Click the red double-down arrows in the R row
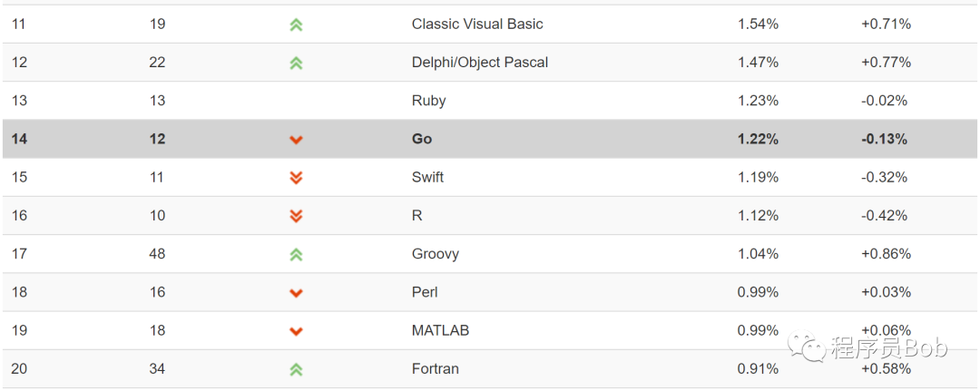980x391 pixels. [x=296, y=216]
